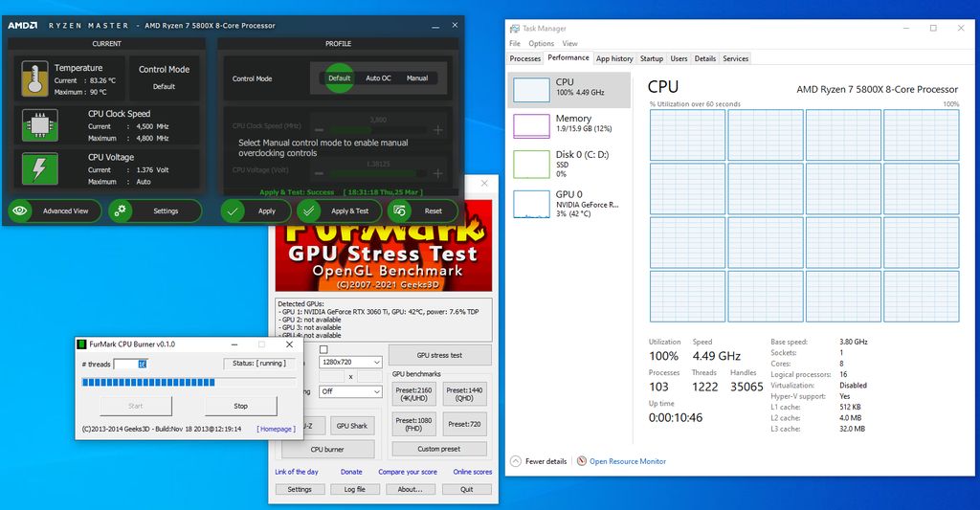The image size is (980, 510).
Task: Click the Open Resource Monitor gauge icon
Action: pos(581,461)
